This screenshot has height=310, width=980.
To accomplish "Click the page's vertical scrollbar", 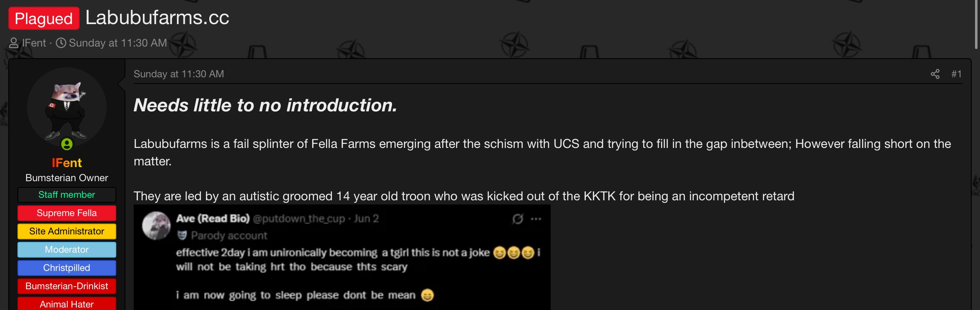I will pyautogui.click(x=976, y=25).
